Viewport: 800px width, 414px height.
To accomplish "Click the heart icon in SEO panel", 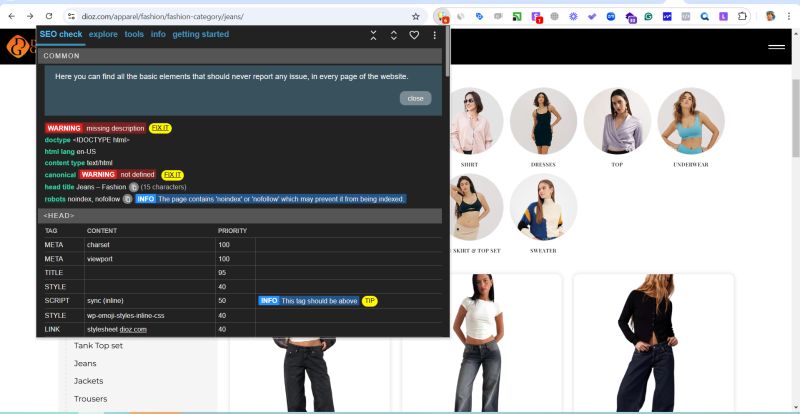I will pos(414,35).
